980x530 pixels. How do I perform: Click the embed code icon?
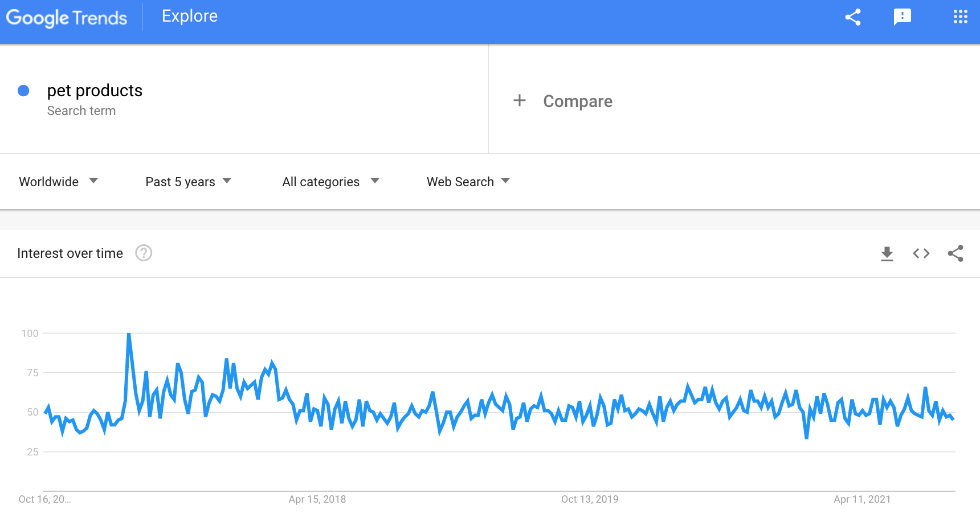coord(921,253)
